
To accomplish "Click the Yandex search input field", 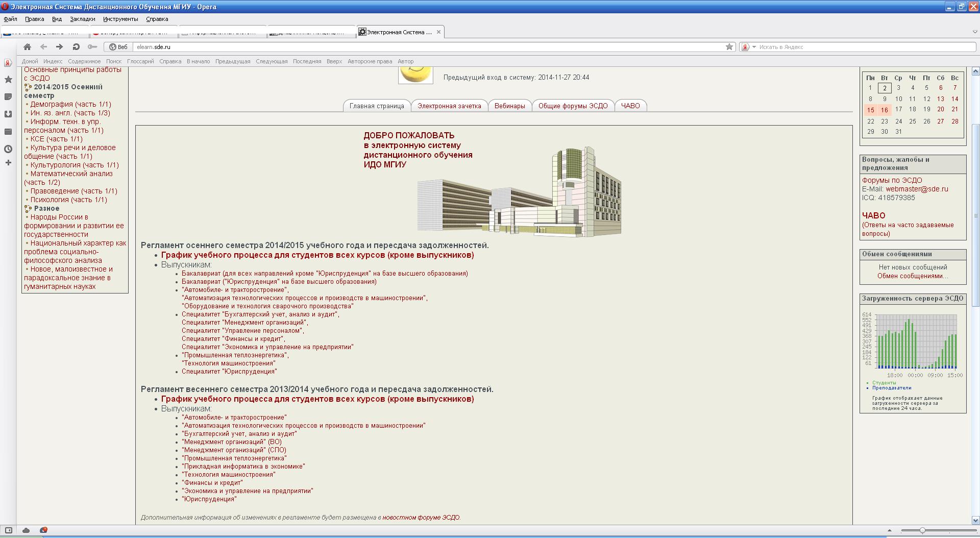I will click(866, 47).
